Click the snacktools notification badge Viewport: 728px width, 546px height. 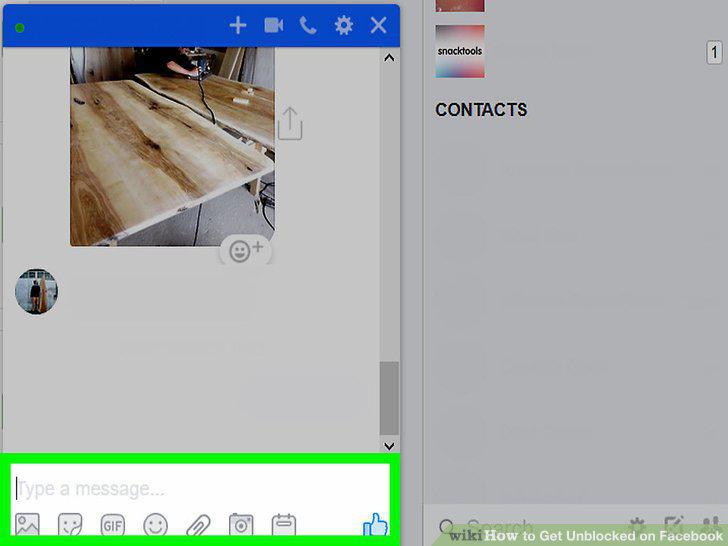[x=714, y=52]
